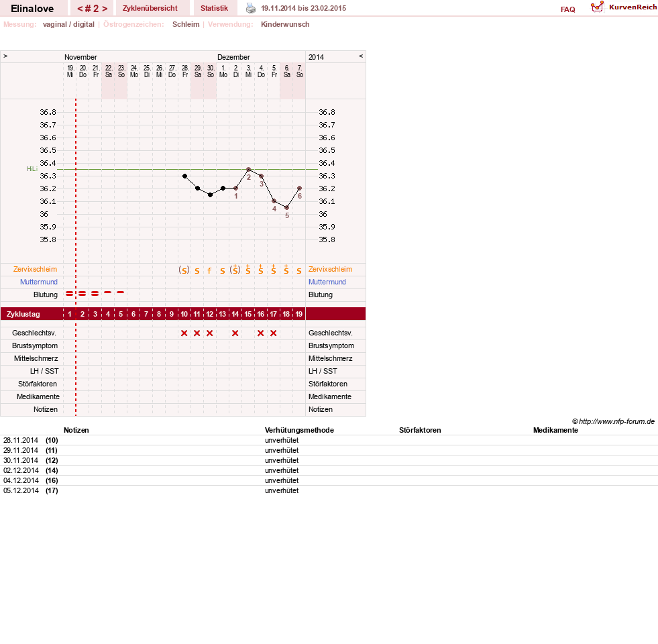The image size is (658, 644).
Task: Select the intercourse X mark on cycle day 10
Action: click(184, 333)
